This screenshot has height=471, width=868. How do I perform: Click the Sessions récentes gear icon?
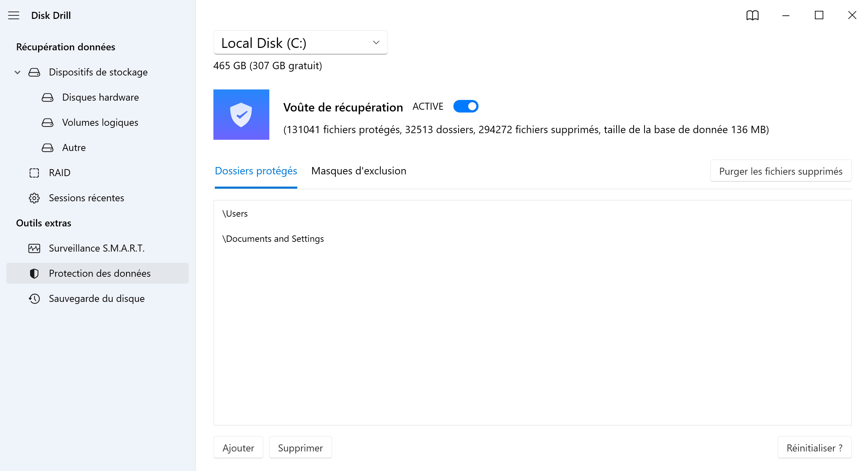tap(34, 198)
